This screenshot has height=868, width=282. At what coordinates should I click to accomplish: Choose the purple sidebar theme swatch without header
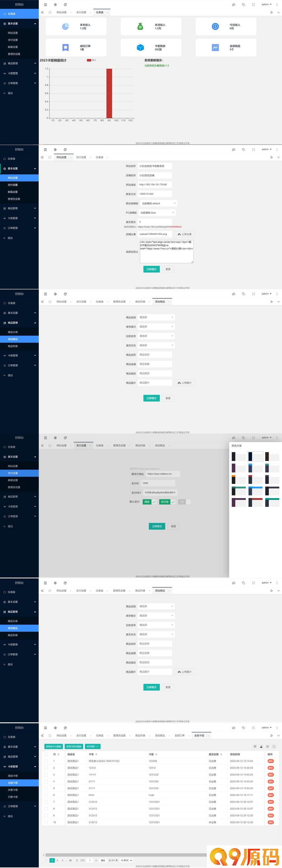pyautogui.click(x=239, y=468)
